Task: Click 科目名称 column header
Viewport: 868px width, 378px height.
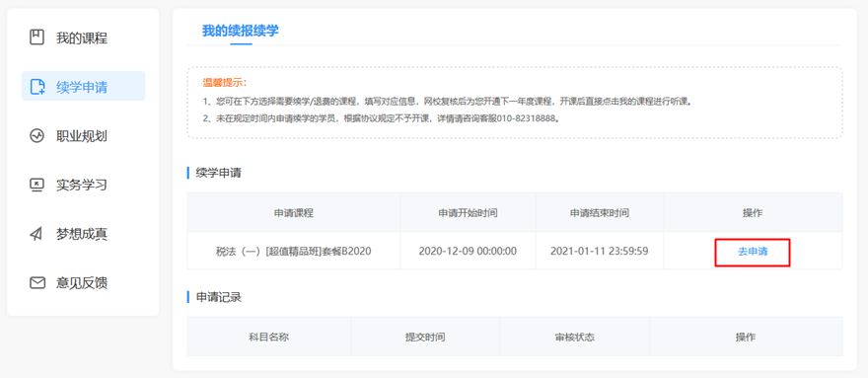Action: 269,337
